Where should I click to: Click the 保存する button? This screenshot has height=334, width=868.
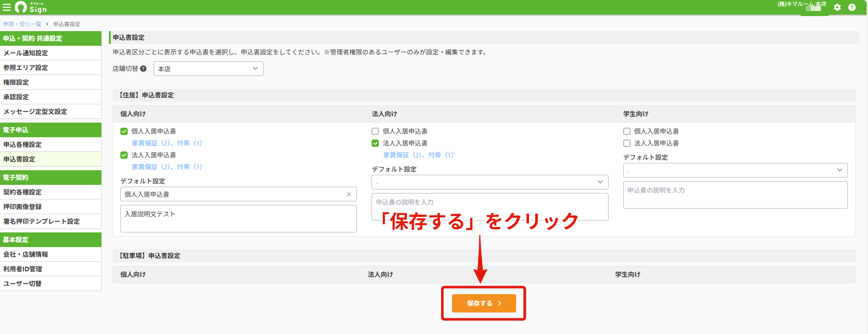pos(484,303)
